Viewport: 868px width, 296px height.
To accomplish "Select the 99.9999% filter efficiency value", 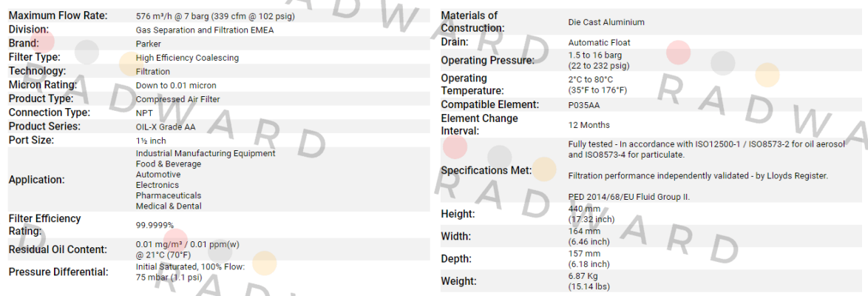I will [x=155, y=225].
